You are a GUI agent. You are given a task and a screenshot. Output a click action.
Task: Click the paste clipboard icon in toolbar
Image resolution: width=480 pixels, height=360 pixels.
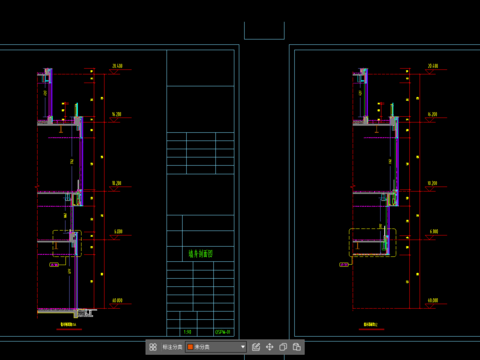(297, 347)
